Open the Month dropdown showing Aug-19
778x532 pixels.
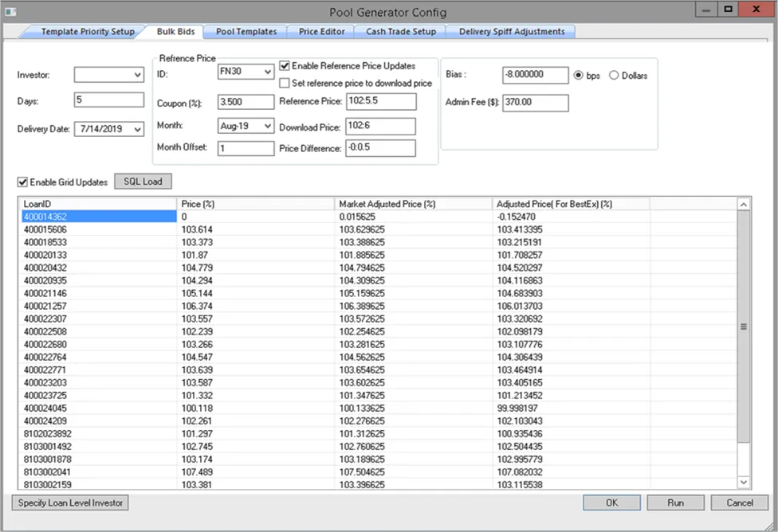[x=266, y=125]
